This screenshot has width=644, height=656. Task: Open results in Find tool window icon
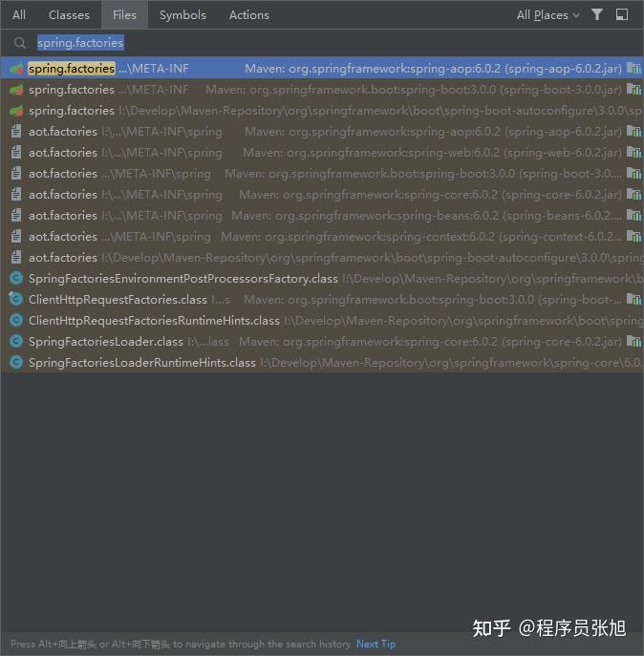[622, 14]
